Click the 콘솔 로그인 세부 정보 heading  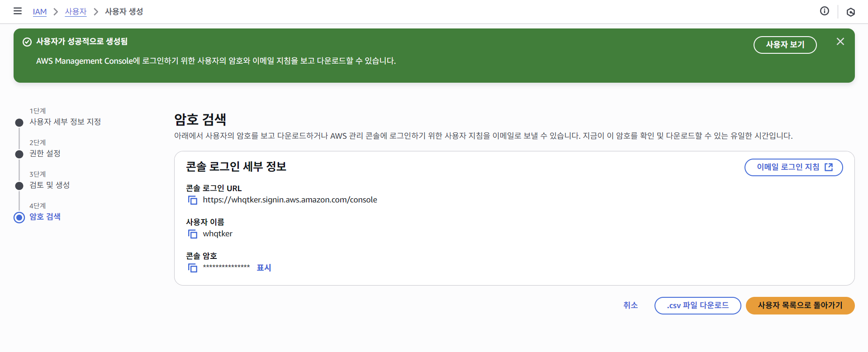click(x=236, y=167)
